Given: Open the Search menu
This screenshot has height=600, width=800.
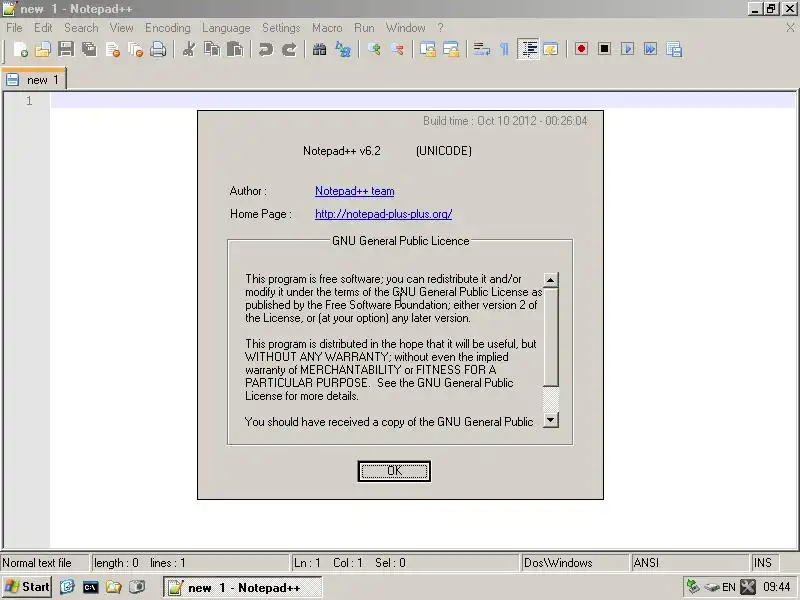Looking at the screenshot, I should click(81, 28).
